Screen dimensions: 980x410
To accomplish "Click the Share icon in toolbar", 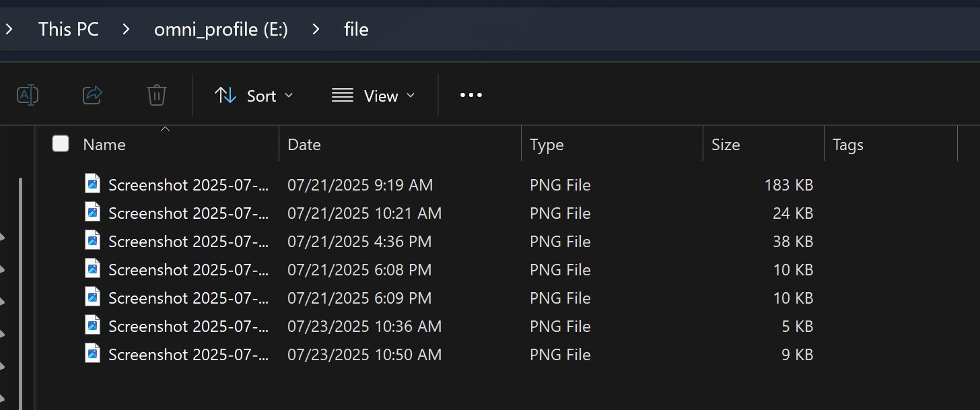I will 92,96.
